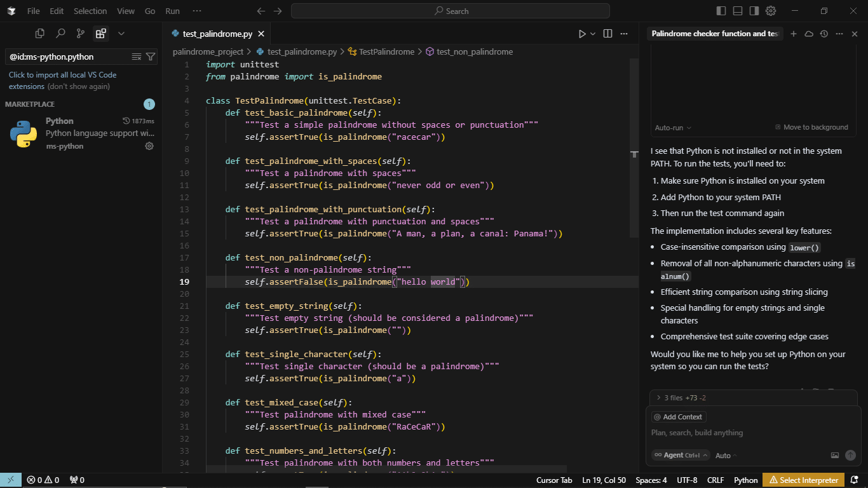
Task: Open the File menu
Action: [x=33, y=11]
